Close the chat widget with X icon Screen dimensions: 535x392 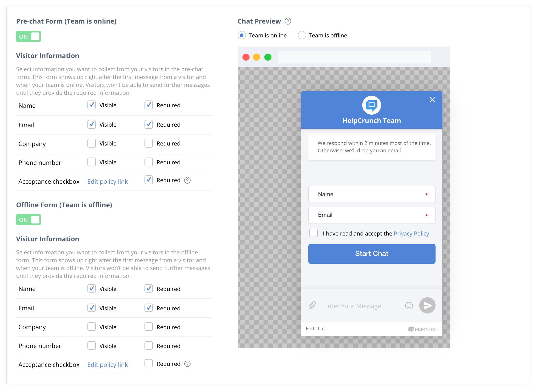pos(432,100)
